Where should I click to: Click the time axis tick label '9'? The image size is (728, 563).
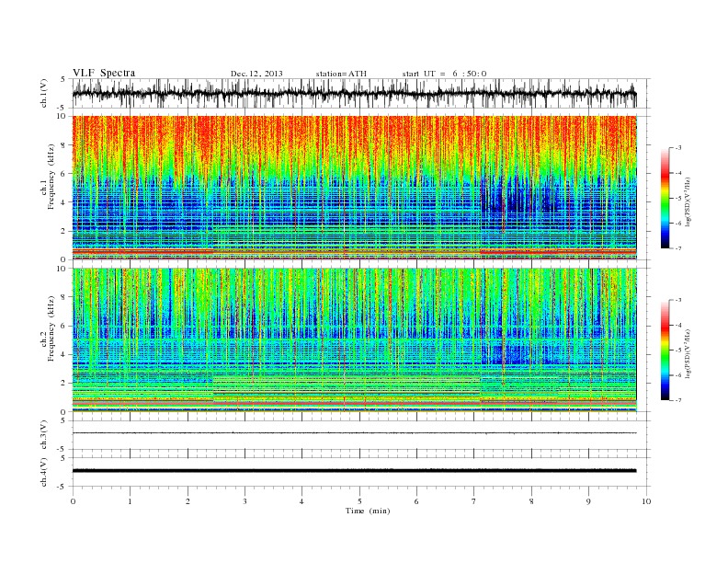click(588, 501)
